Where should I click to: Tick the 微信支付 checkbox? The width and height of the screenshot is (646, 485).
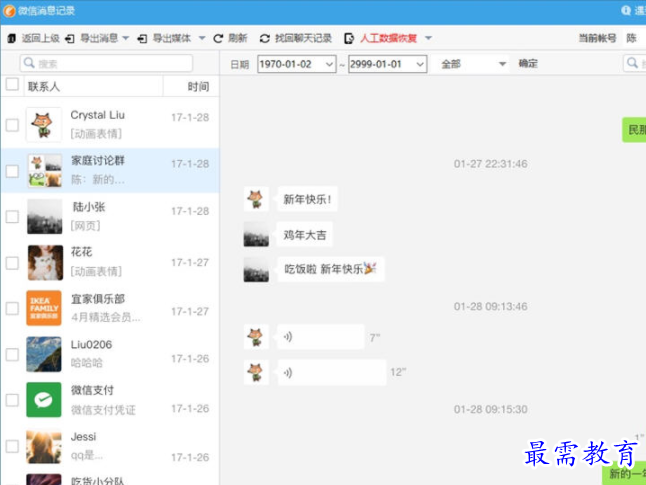coord(12,400)
